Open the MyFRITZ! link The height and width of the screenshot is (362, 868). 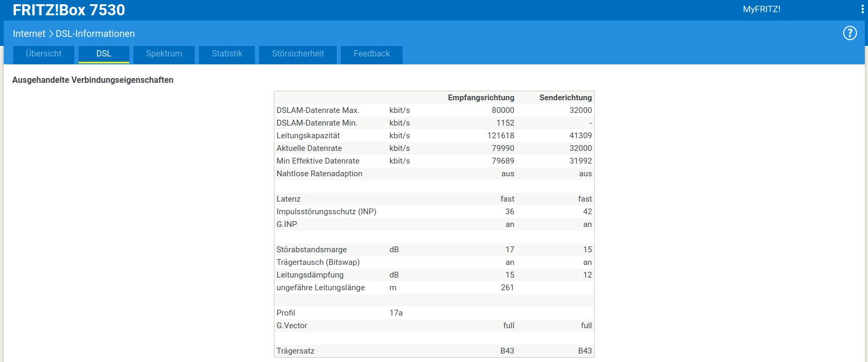pos(761,9)
